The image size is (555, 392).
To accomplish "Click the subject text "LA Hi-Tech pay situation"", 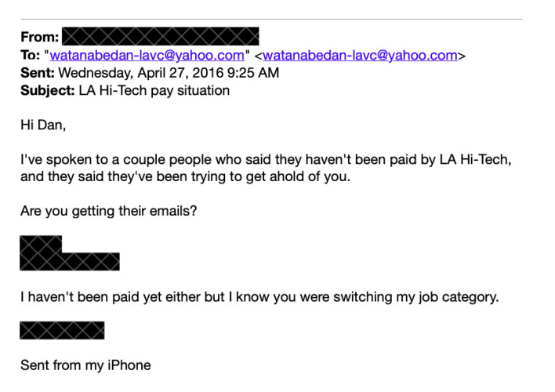I will click(x=154, y=90).
